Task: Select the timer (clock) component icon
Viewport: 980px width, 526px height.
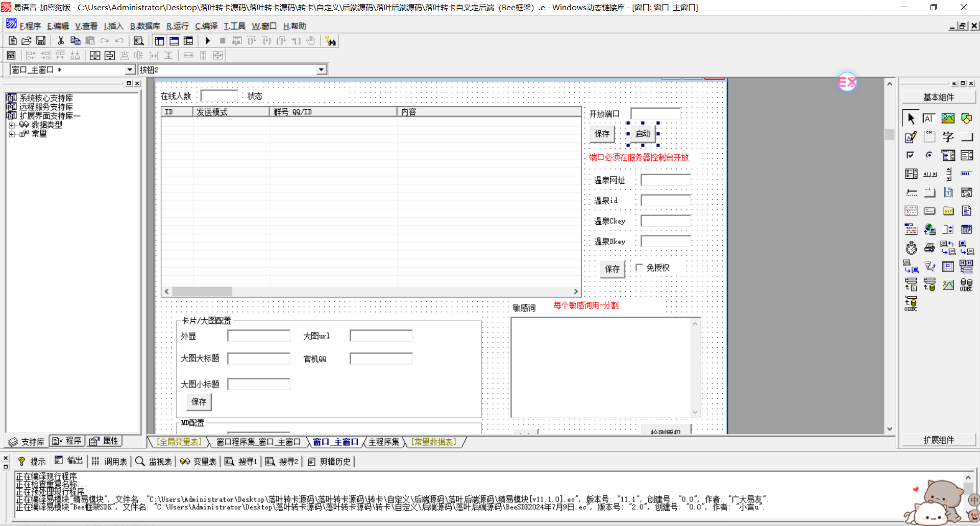Action: [911, 248]
